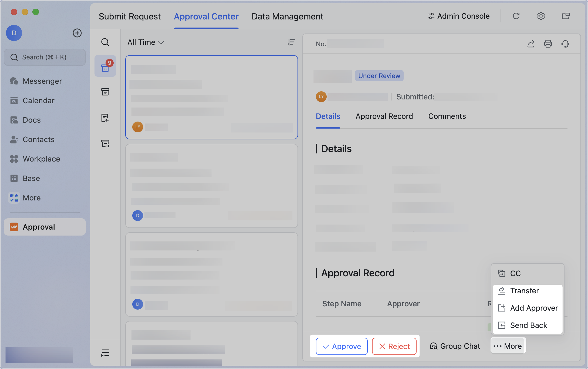Switch to the Approval Record tab

click(384, 116)
